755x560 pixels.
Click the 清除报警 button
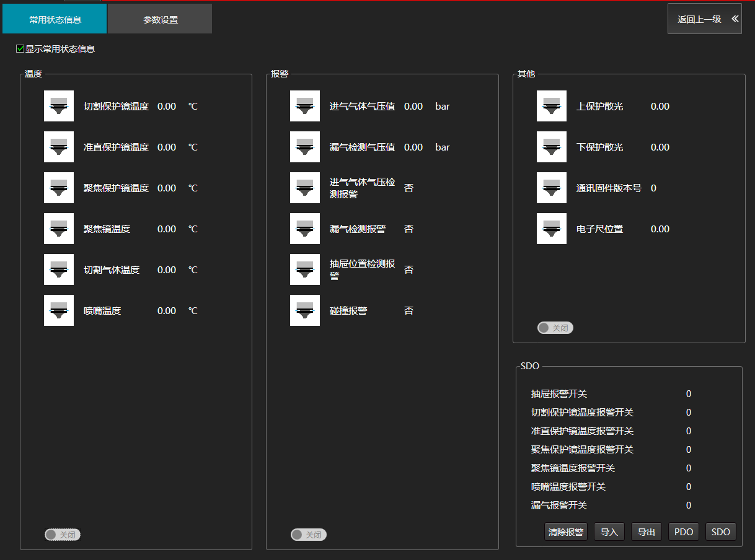click(x=566, y=532)
